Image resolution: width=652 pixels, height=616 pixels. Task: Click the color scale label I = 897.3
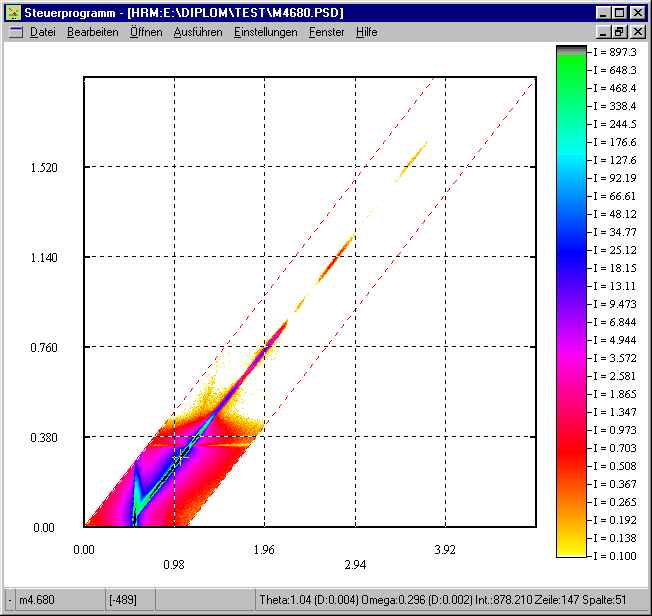tap(615, 52)
